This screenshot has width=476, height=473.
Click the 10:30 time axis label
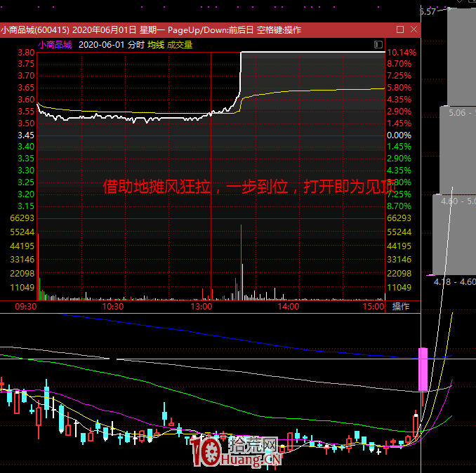tap(113, 307)
